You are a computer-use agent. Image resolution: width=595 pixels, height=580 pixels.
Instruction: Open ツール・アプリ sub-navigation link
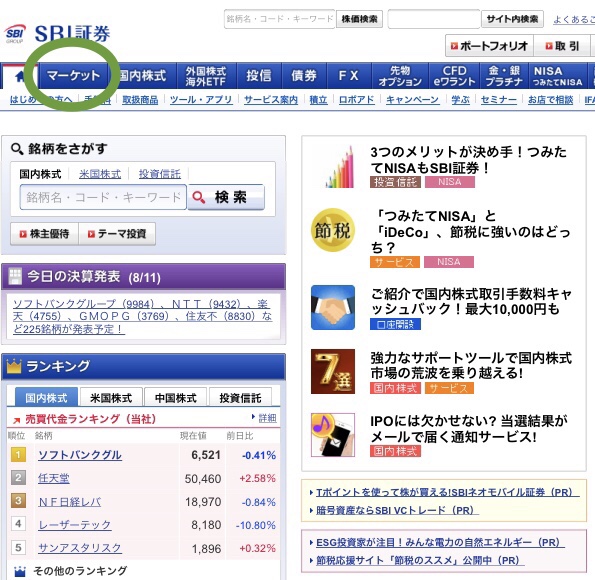coord(201,100)
